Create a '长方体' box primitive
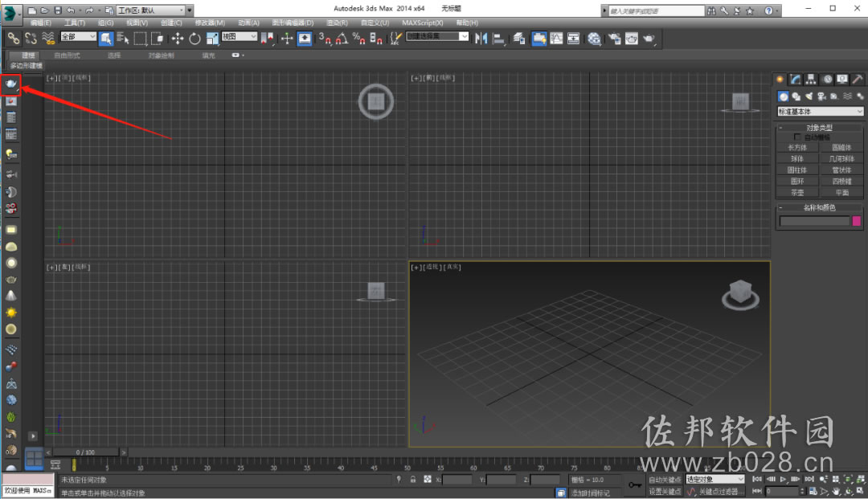This screenshot has height=499, width=868. (797, 148)
